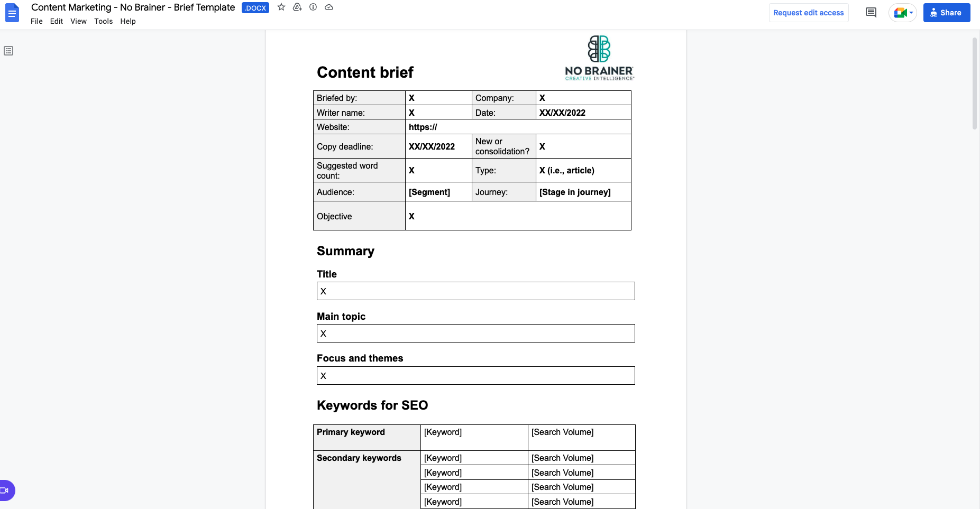Click the No Brainer logo image

coord(599,58)
